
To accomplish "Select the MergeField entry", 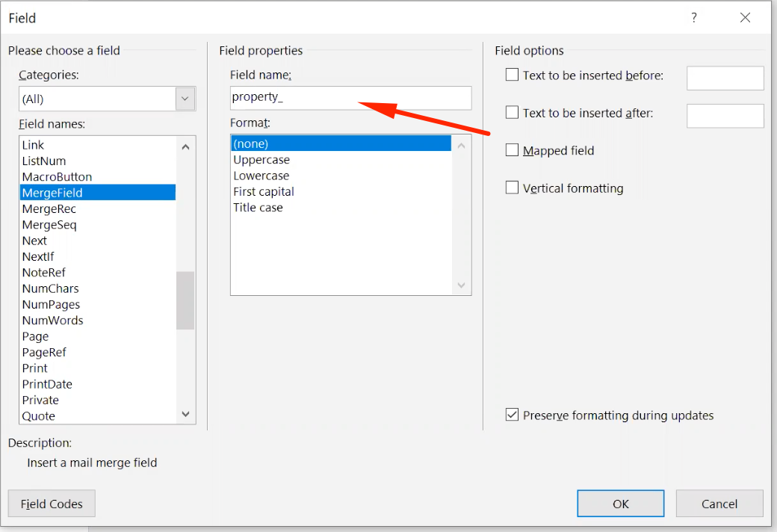I will tap(98, 192).
